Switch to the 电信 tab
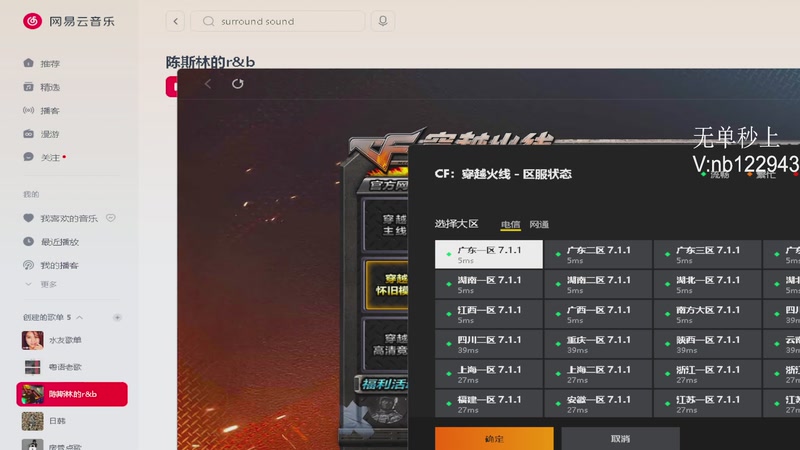The height and width of the screenshot is (450, 800). 510,224
